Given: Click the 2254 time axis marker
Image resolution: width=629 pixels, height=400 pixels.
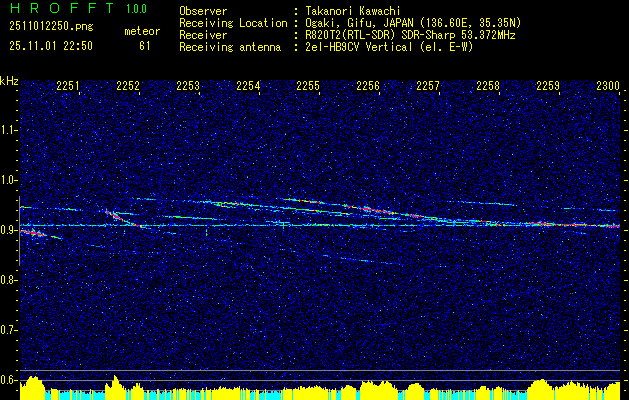Looking at the screenshot, I should [248, 85].
